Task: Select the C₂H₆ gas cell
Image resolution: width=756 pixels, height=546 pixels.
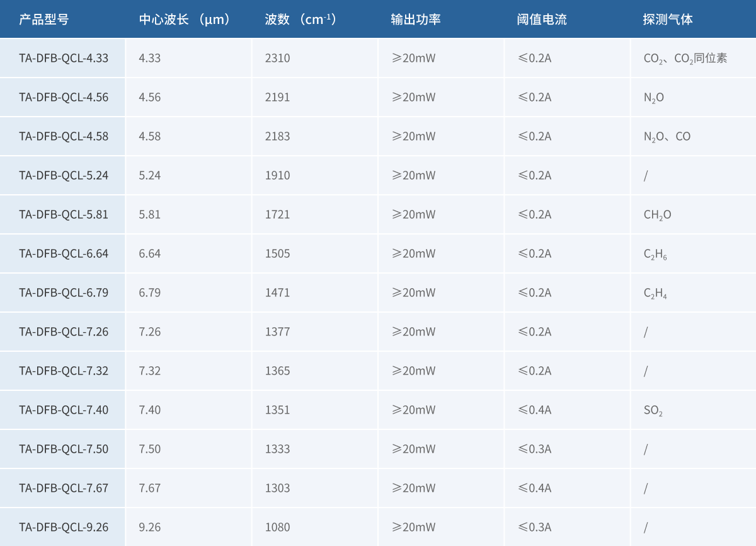Action: [655, 254]
